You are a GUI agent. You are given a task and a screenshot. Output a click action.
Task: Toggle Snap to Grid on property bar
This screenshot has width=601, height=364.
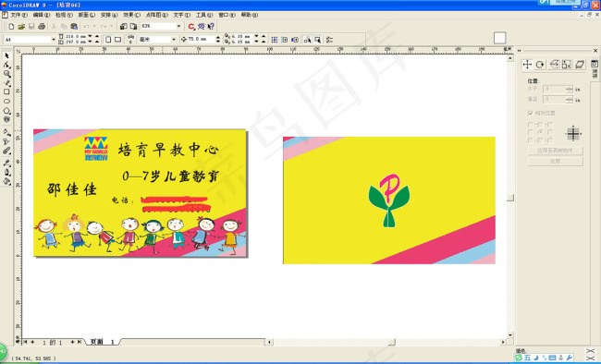click(x=275, y=40)
